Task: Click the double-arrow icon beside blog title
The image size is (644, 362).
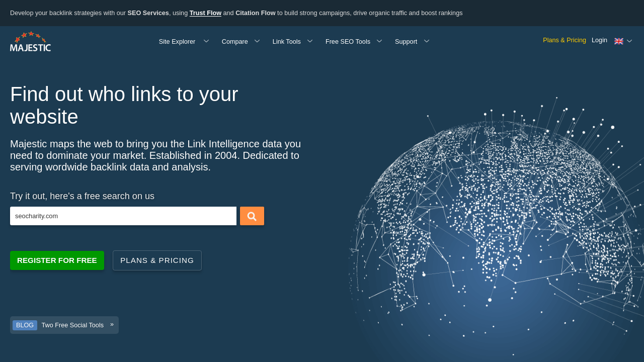Action: coord(112,324)
